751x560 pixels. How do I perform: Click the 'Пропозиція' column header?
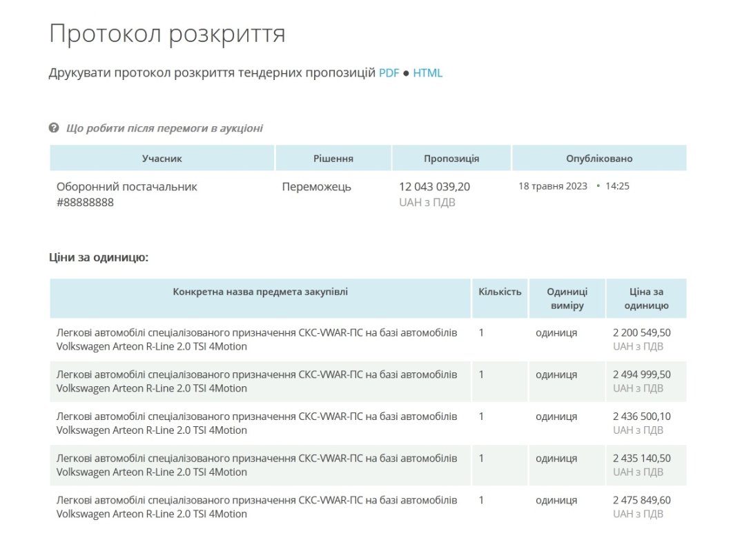[451, 159]
